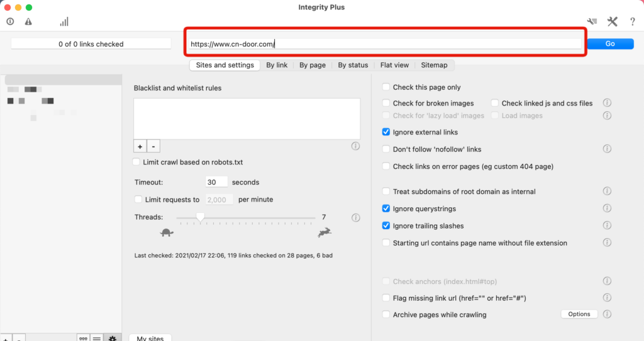Click info icon for Ignore trailing slashes
This screenshot has width=644, height=341.
tap(607, 225)
